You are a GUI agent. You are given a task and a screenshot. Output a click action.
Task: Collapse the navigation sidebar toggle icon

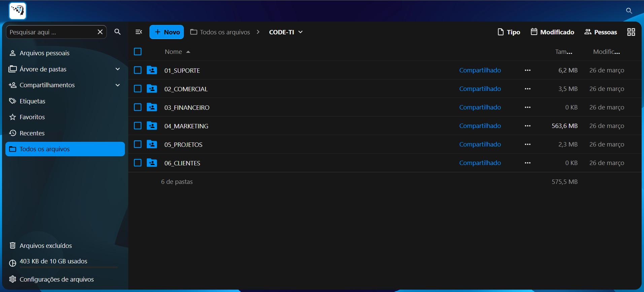point(139,32)
